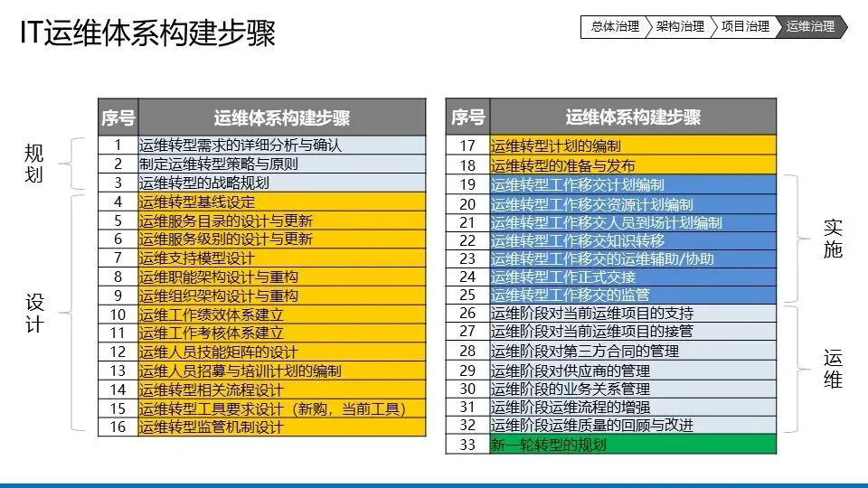Click row 运维转型监管机制设计
868x488 pixels.
pyautogui.click(x=262, y=427)
